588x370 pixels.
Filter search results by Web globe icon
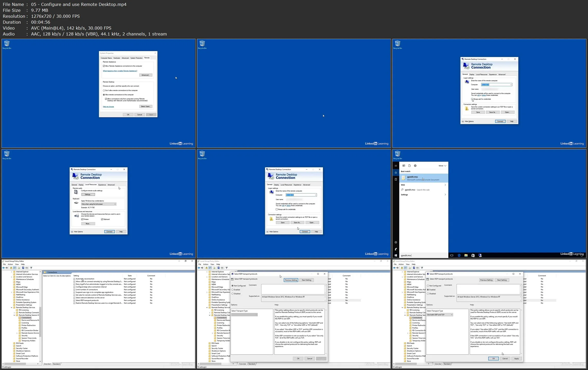[x=415, y=166]
